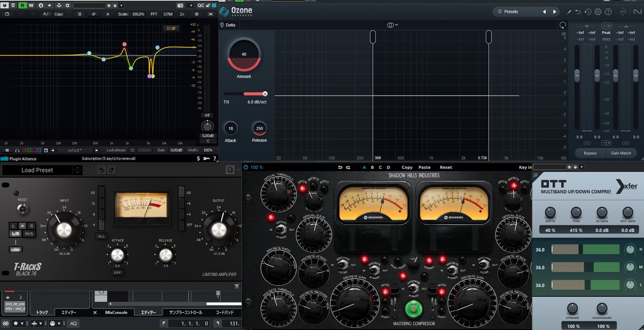This screenshot has height=330, width=644.
Task: Open Ozone undo history clock icon
Action: click(588, 12)
